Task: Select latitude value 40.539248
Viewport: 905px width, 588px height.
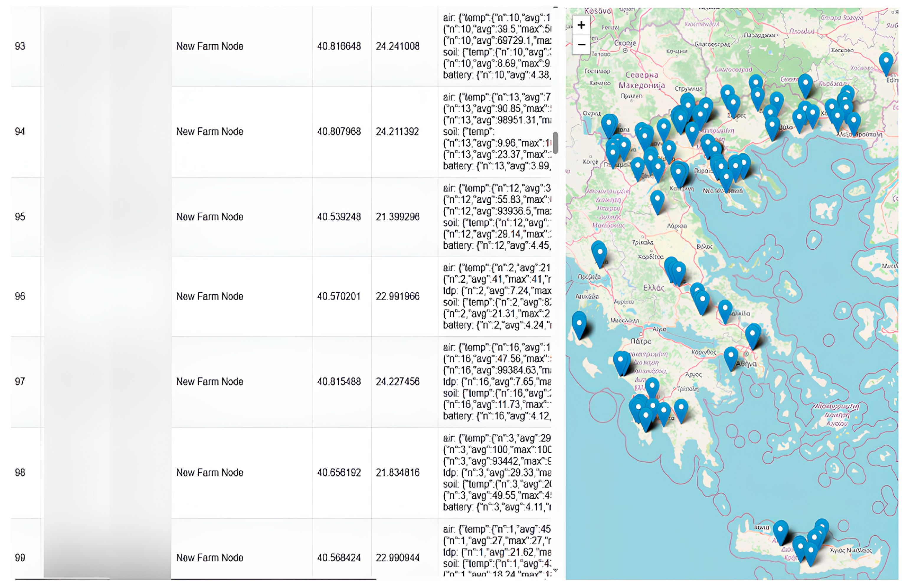Action: coord(339,217)
